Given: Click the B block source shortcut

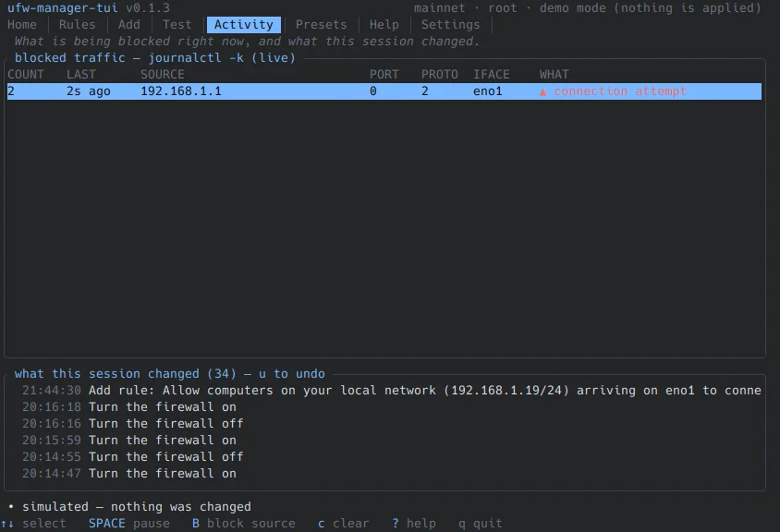Looking at the screenshot, I should (243, 524).
